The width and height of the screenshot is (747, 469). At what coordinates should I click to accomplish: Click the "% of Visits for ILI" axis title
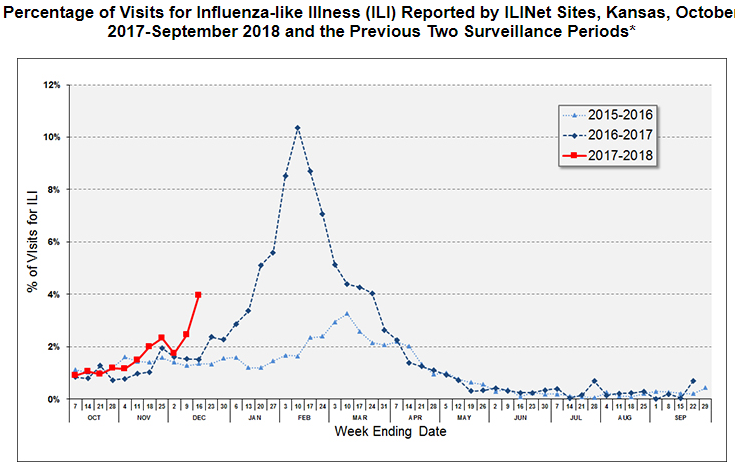33,241
